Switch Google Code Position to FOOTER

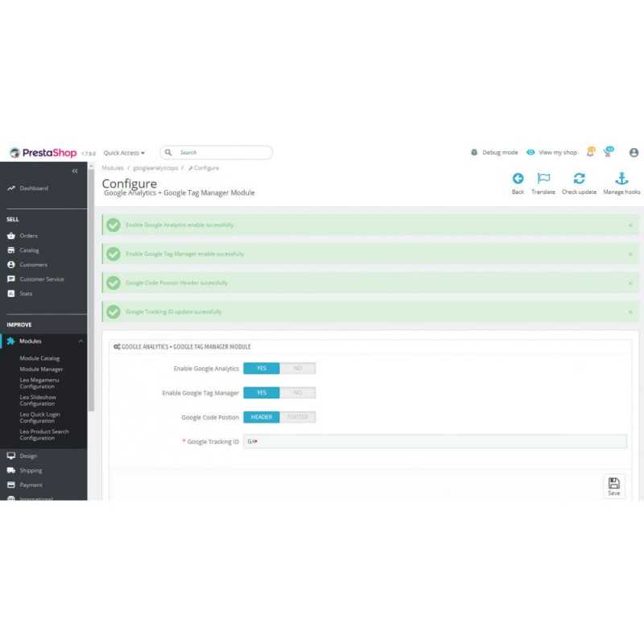tap(297, 417)
